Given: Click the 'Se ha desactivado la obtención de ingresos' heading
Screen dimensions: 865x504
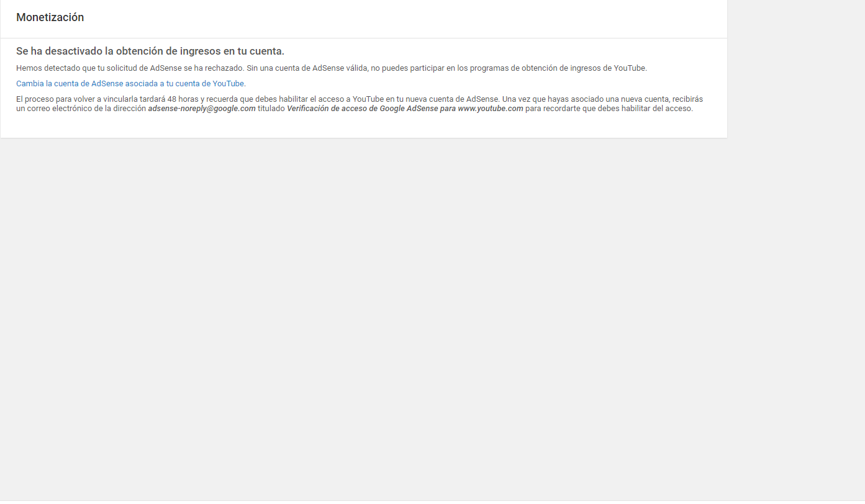Looking at the screenshot, I should pyautogui.click(x=150, y=51).
